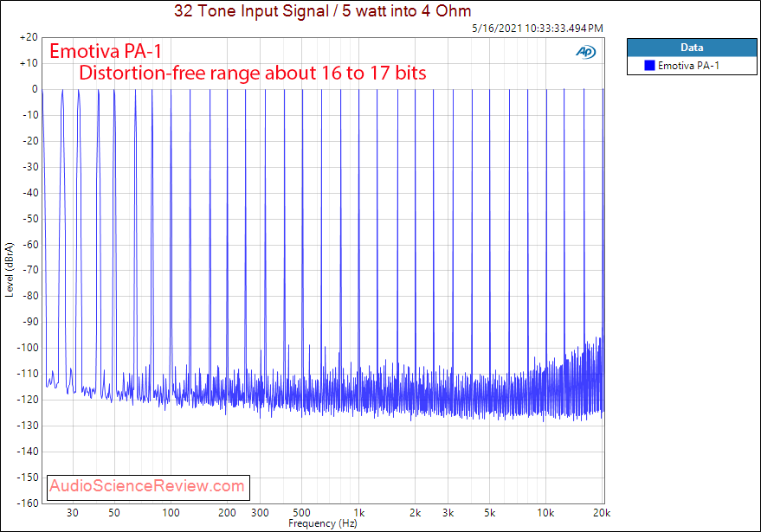Click the -120 Y-axis tick label

pos(28,400)
